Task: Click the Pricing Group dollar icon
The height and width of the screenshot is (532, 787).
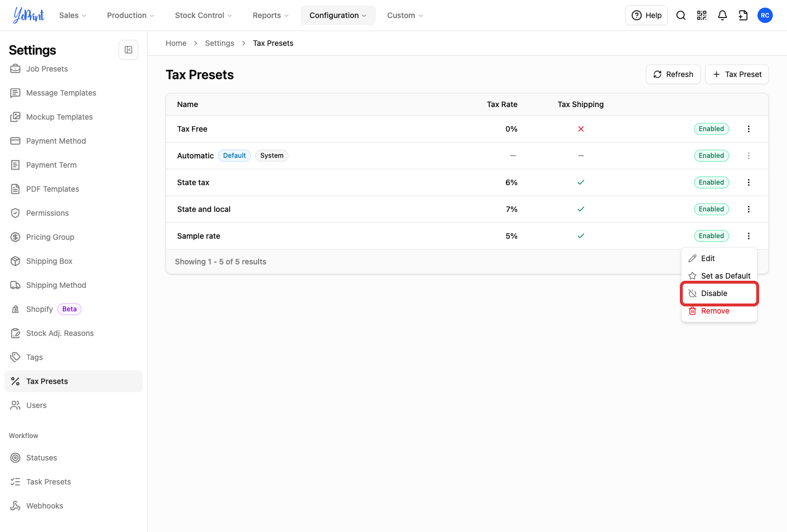Action: click(15, 237)
